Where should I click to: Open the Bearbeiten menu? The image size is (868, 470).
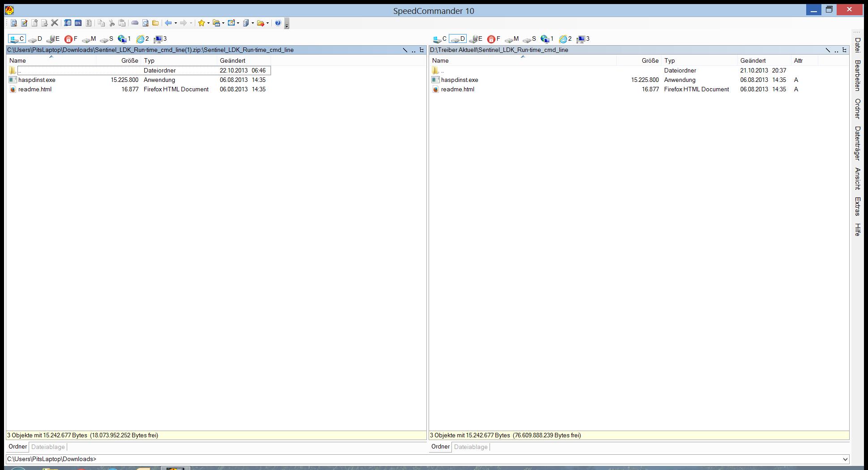[857, 75]
